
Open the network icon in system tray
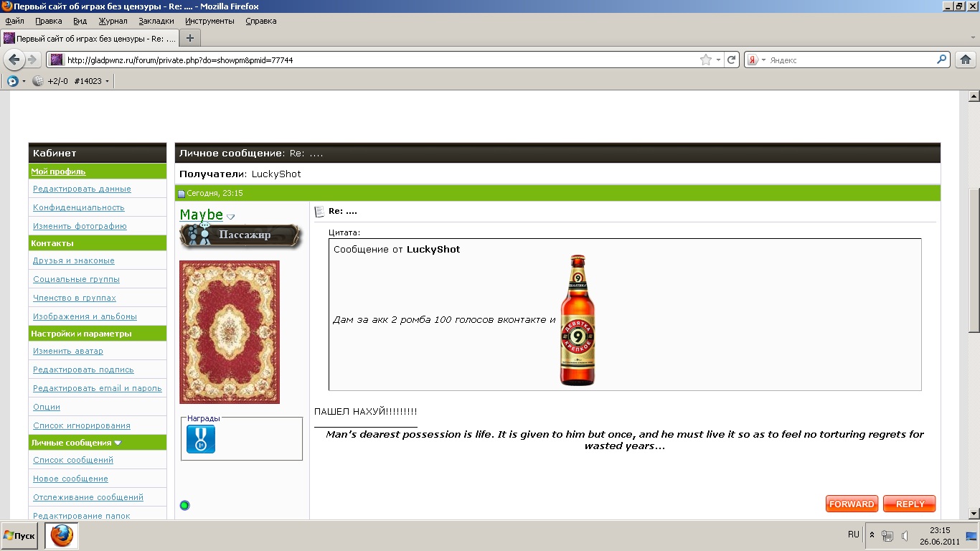click(887, 536)
